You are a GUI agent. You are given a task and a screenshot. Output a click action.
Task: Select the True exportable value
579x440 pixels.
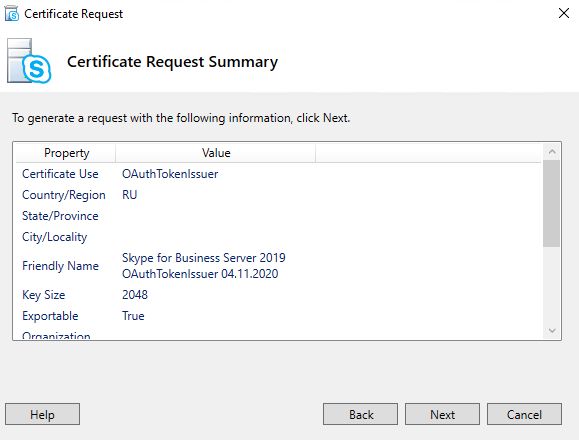(133, 316)
